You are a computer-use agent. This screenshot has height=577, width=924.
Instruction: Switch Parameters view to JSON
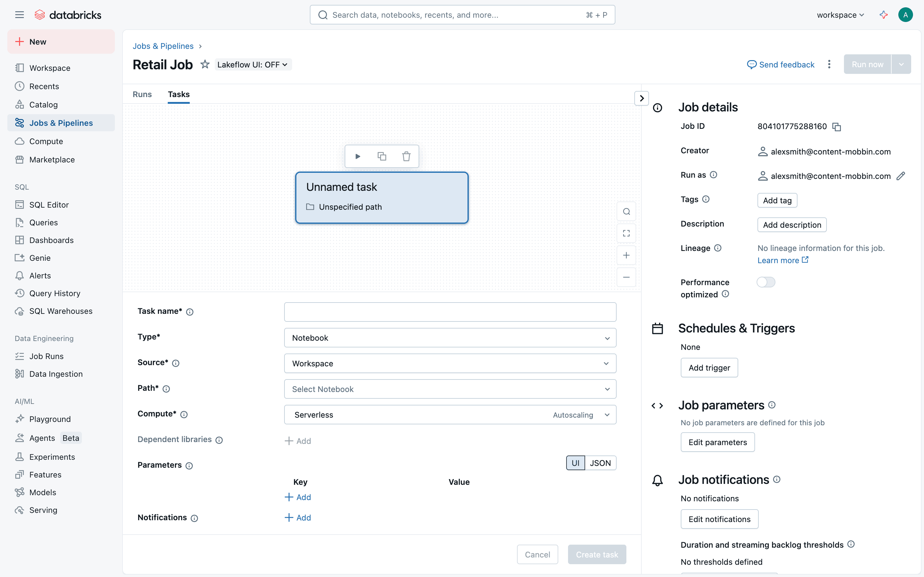coord(600,463)
